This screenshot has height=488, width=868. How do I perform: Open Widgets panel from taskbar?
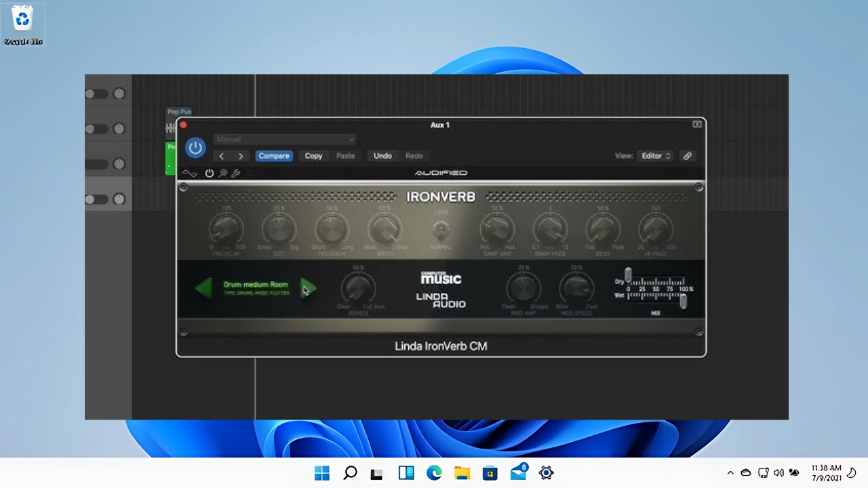click(x=406, y=473)
